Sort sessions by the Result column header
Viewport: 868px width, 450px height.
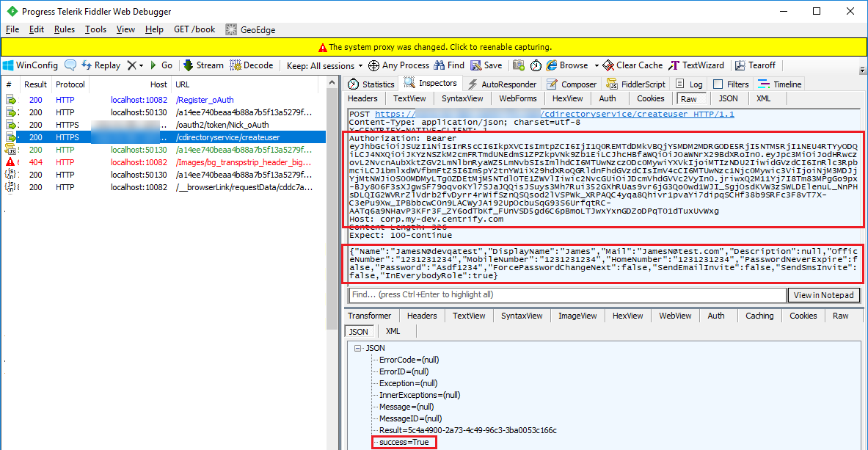[35, 85]
